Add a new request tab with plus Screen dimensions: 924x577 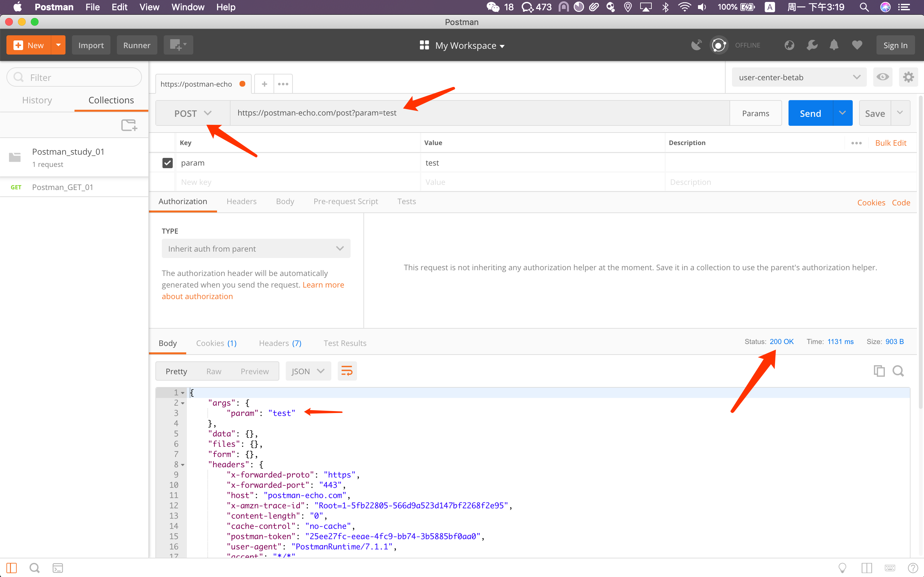pos(264,84)
